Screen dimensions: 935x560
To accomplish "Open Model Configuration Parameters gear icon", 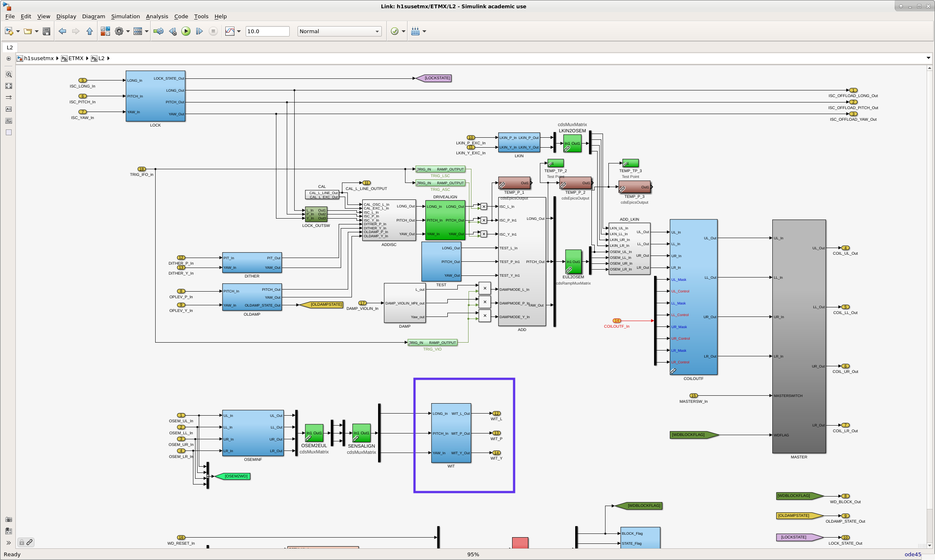I will (x=119, y=31).
